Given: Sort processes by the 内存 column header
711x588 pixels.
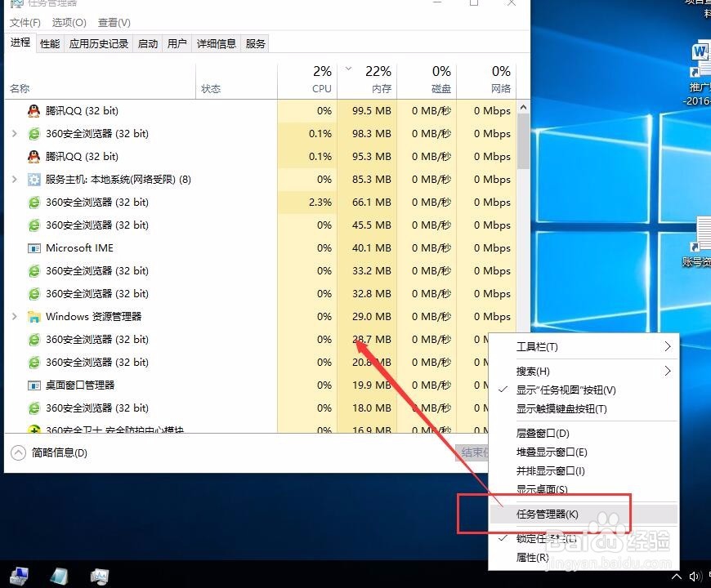Looking at the screenshot, I should [x=367, y=81].
